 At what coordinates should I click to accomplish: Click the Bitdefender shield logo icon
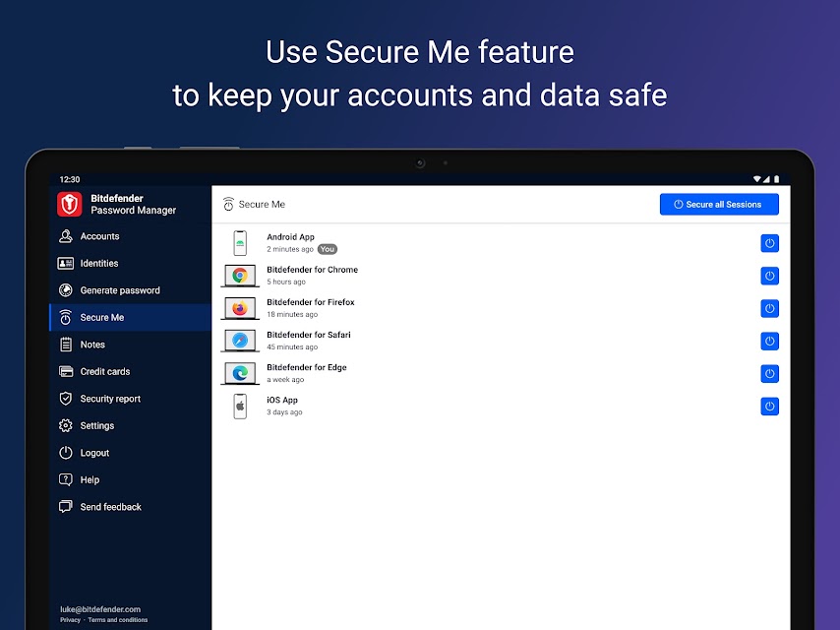[x=70, y=204]
